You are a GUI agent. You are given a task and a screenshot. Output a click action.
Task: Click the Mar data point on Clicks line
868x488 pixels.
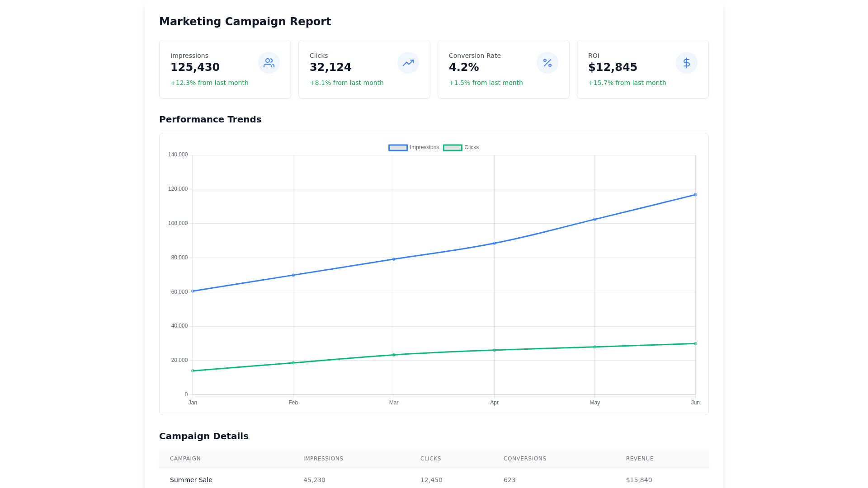pos(394,355)
